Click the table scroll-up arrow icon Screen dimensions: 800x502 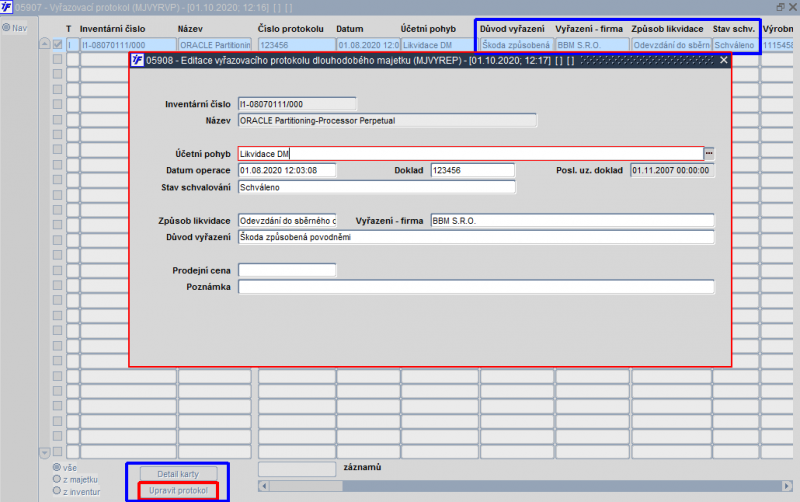tap(44, 44)
